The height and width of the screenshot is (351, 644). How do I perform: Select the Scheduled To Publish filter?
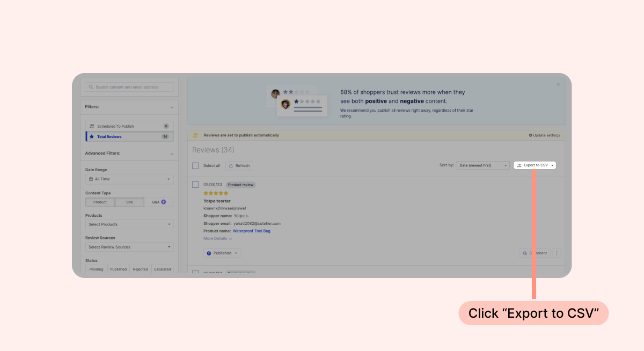click(x=129, y=126)
